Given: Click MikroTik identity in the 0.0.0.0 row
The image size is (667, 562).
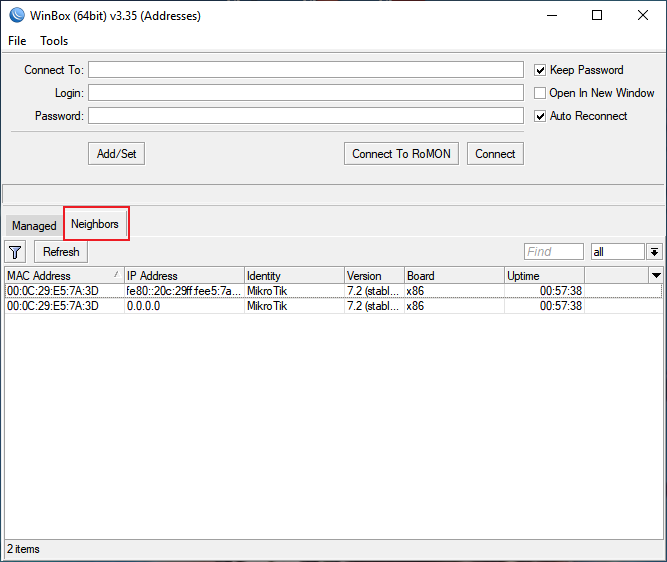Looking at the screenshot, I should pyautogui.click(x=267, y=306).
